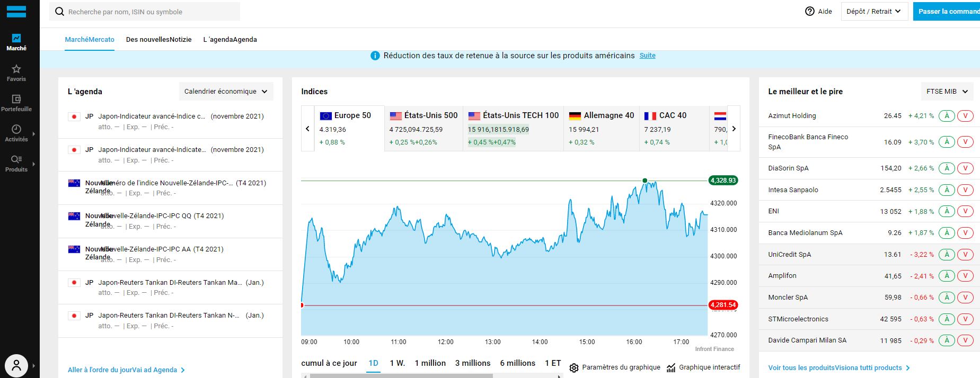This screenshot has height=378, width=980.
Task: Open Favoris star icon in sidebar
Action: coord(16,69)
